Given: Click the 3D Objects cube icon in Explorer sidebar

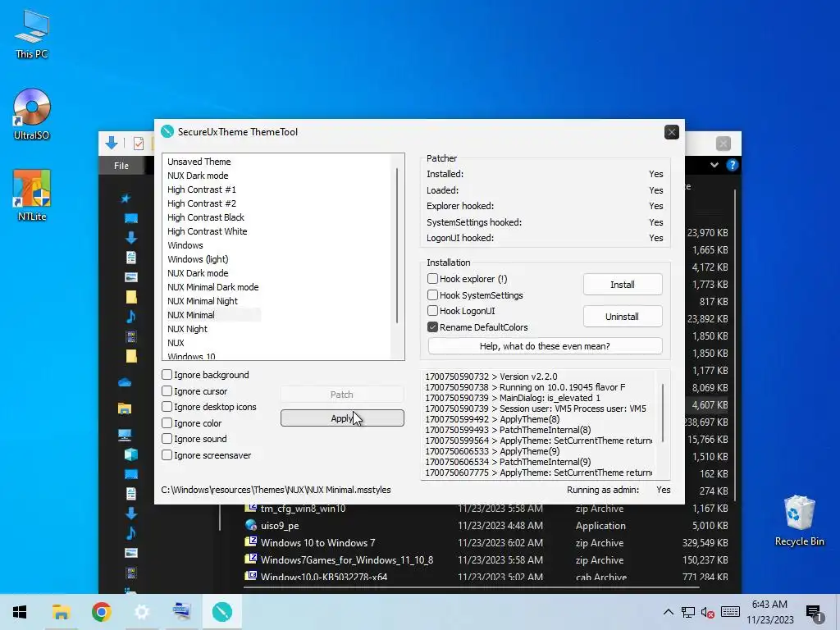Looking at the screenshot, I should [x=130, y=454].
